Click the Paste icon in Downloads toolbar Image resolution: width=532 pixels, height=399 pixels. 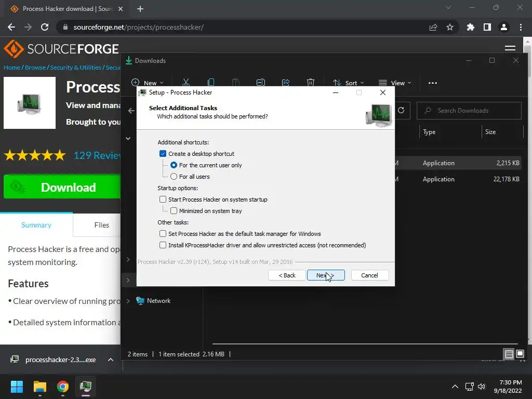pyautogui.click(x=235, y=83)
